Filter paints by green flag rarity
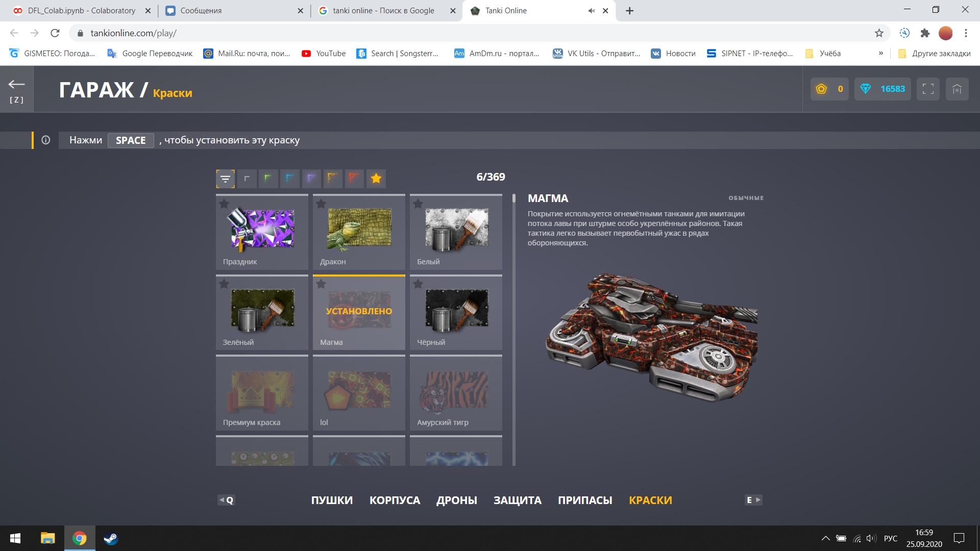Viewport: 980px width, 551px height. coord(268,179)
